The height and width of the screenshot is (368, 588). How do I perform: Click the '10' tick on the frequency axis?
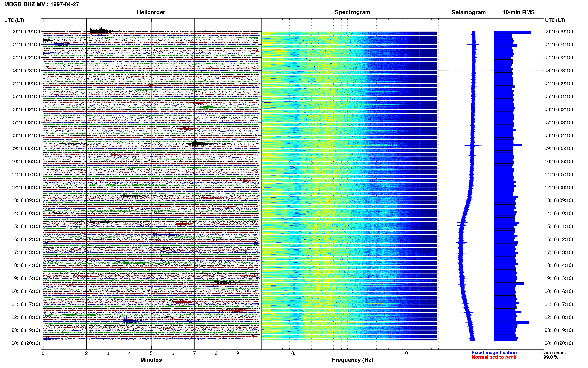[405, 353]
